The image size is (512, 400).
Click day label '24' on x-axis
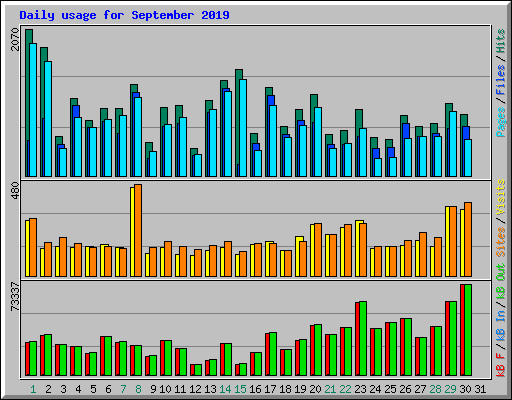375,389
